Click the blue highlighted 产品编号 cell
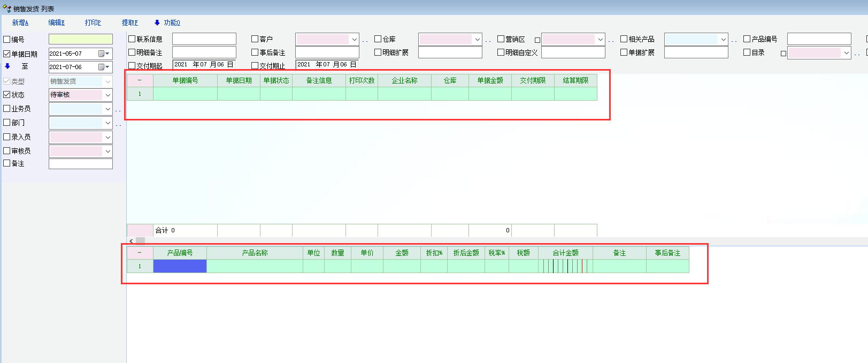868x363 pixels. coord(180,266)
